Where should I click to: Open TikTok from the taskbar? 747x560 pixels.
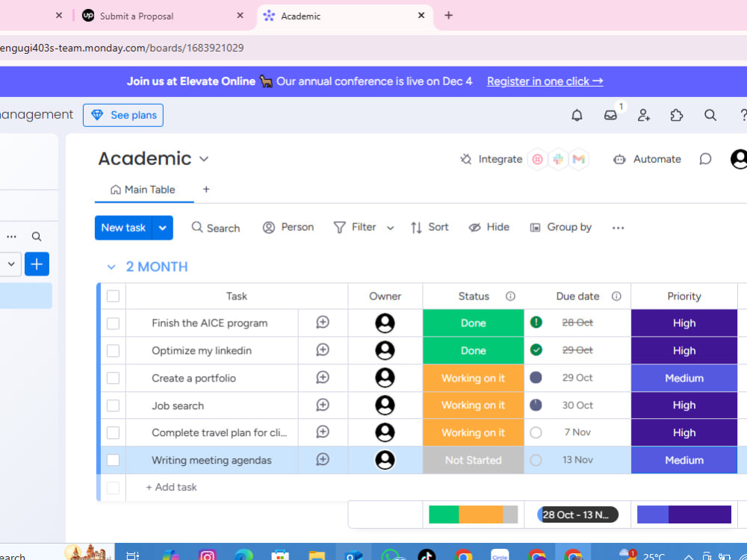click(x=427, y=556)
